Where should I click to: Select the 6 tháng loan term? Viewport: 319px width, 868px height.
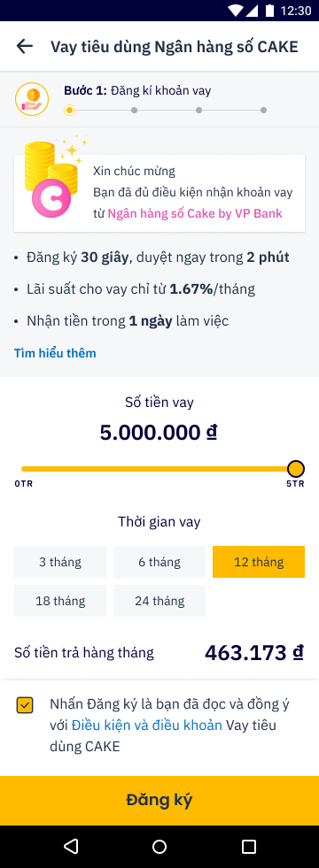[159, 562]
